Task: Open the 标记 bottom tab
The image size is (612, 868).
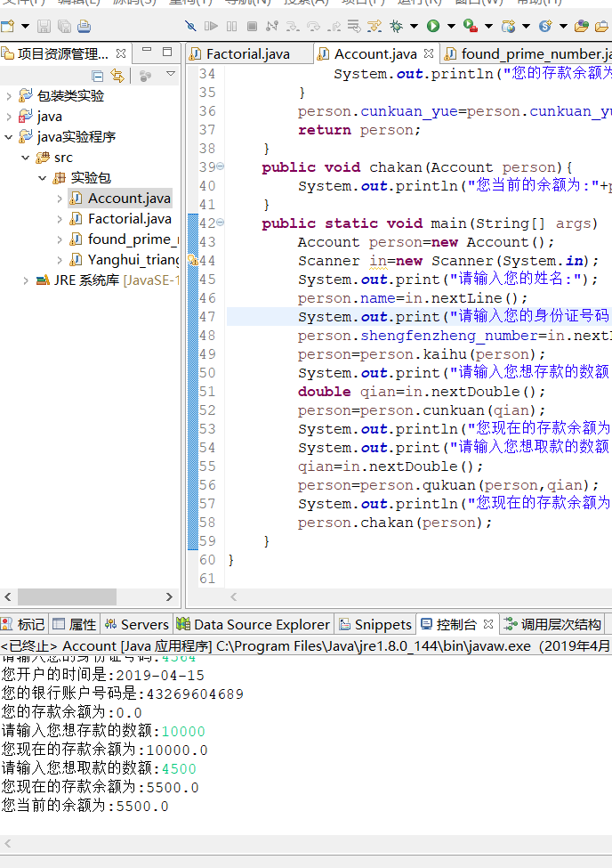Action: [23, 624]
